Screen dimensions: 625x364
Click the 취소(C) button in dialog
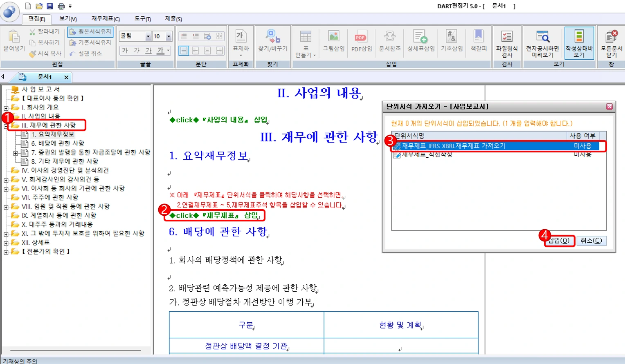click(591, 241)
